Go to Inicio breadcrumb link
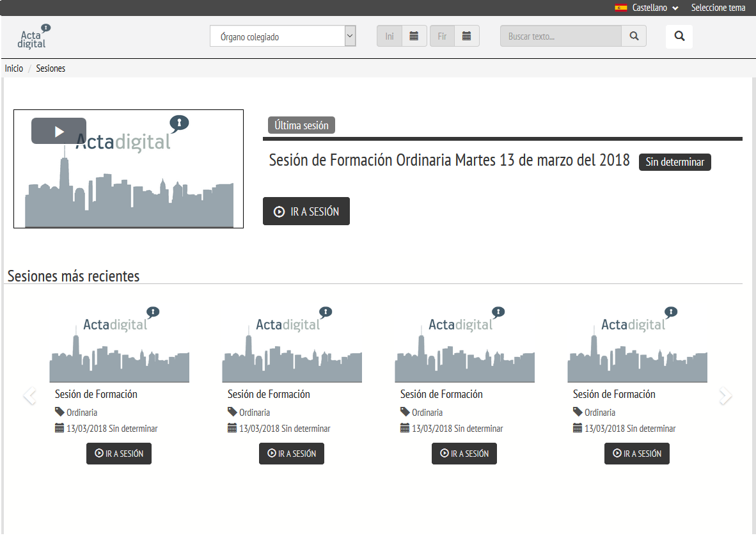Screen dimensions: 756x547 (x=14, y=68)
